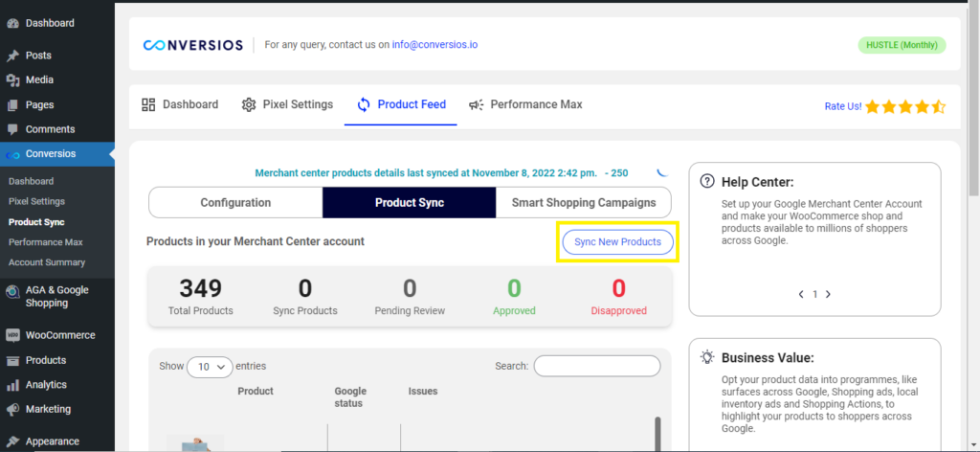Click the Comments speech bubble icon
This screenshot has height=452, width=980.
pyautogui.click(x=12, y=129)
